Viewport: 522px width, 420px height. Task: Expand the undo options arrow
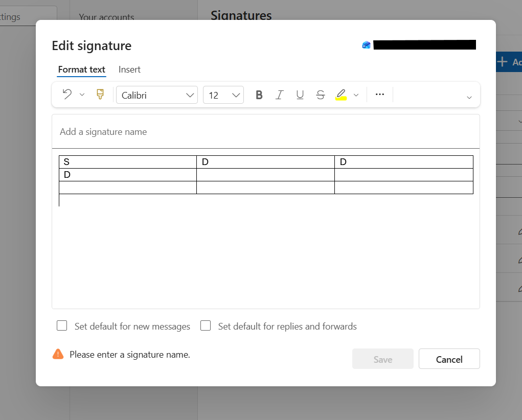[82, 95]
